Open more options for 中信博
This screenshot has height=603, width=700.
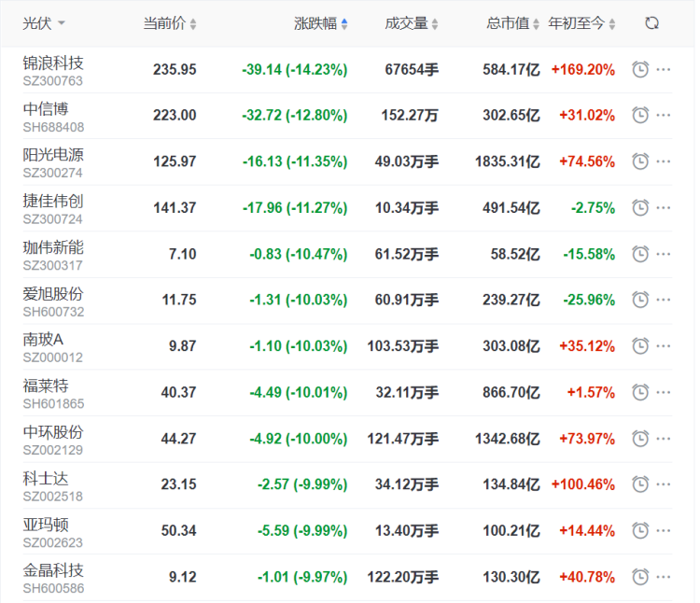[664, 116]
